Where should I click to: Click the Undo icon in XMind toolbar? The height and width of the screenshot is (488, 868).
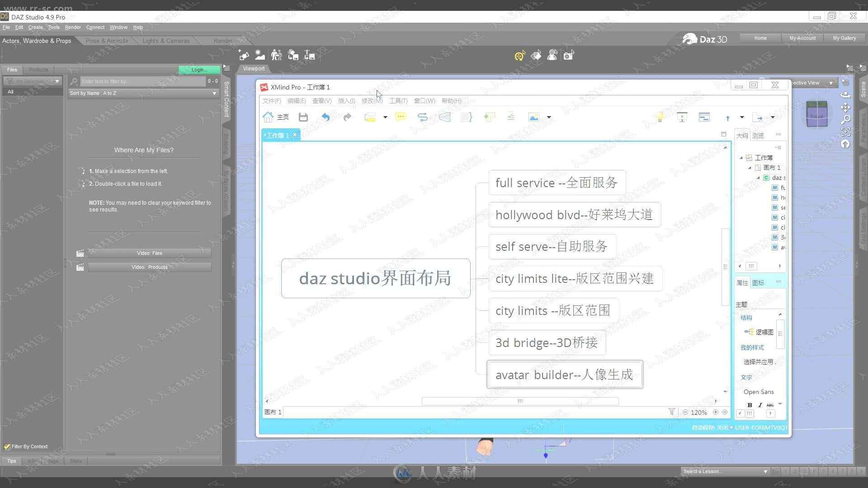[325, 117]
